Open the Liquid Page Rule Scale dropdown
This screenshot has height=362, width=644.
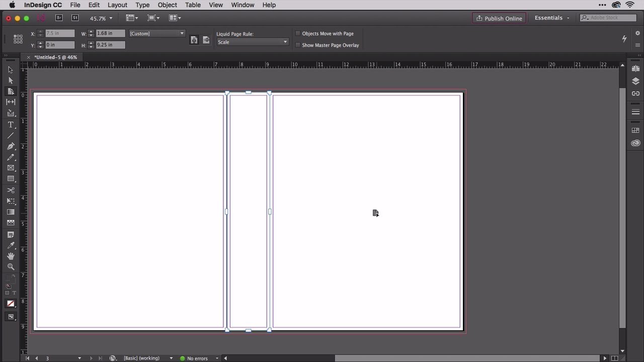point(253,42)
